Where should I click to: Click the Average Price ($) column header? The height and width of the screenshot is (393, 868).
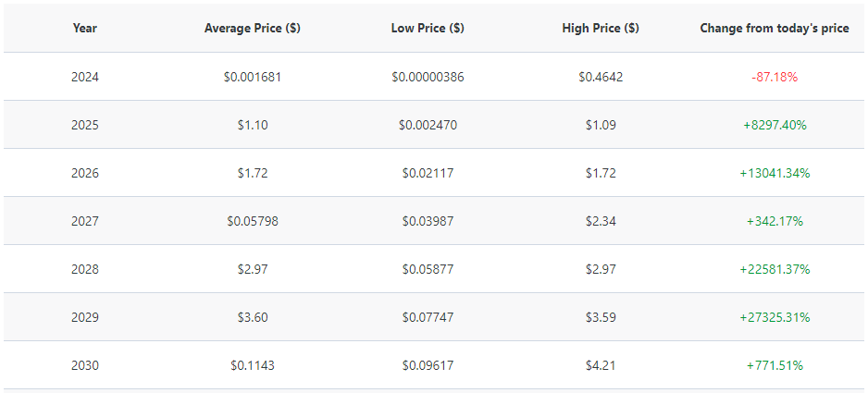pos(252,29)
